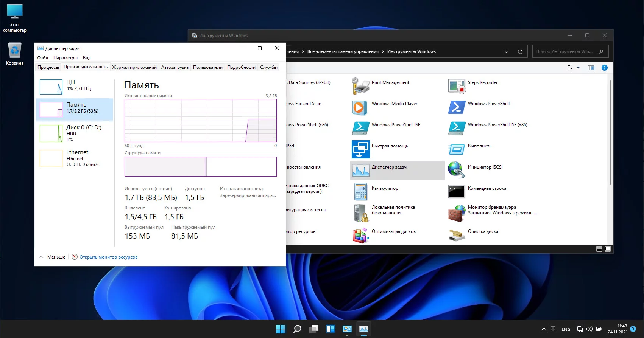The height and width of the screenshot is (338, 644).
Task: Open Windows PowerShell ISE icon
Action: (x=360, y=129)
